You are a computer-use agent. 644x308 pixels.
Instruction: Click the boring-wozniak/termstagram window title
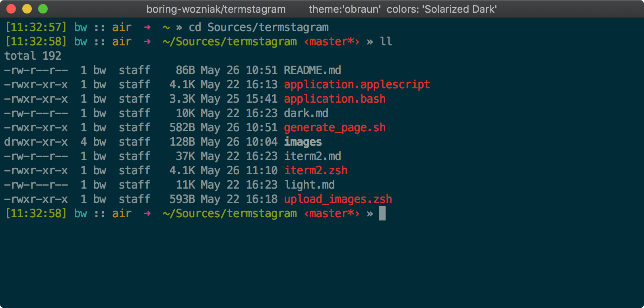tap(216, 9)
